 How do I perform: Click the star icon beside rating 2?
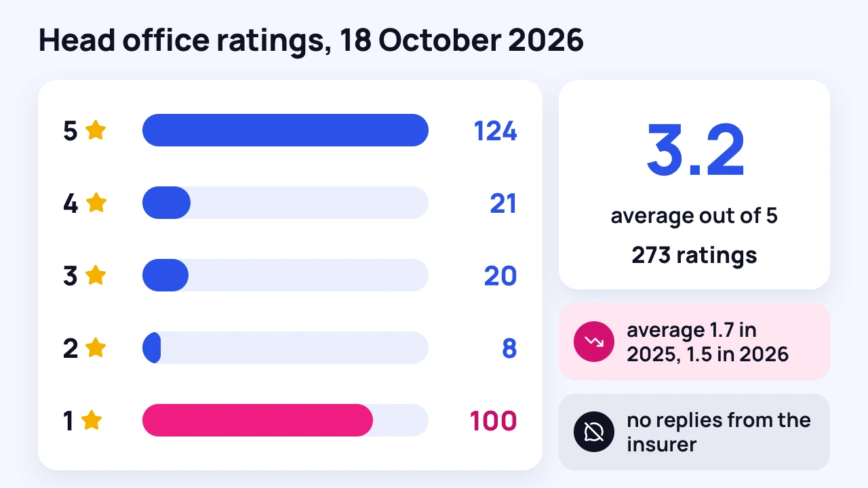tap(96, 347)
